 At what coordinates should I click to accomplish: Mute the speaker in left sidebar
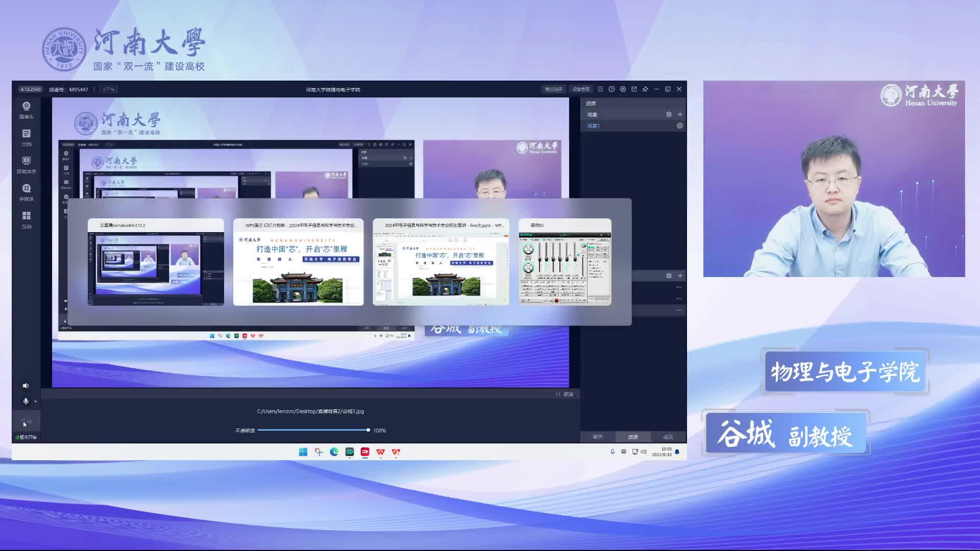point(26,386)
